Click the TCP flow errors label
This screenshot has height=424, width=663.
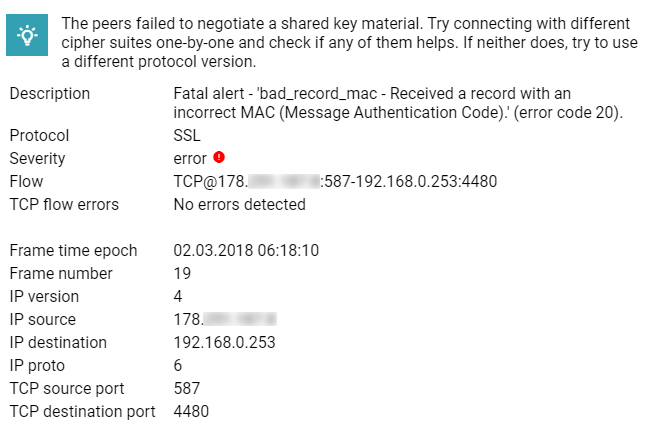[64, 205]
